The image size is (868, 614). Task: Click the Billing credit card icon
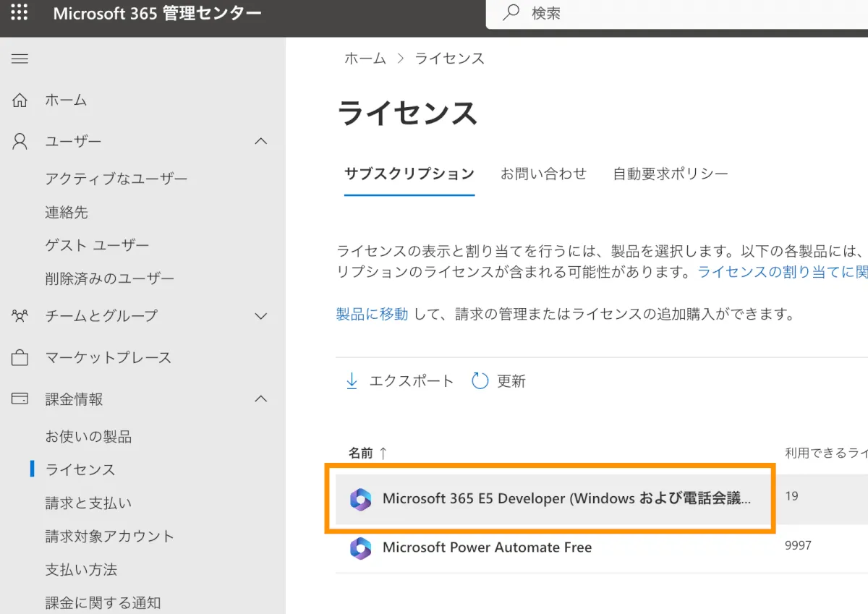point(20,399)
